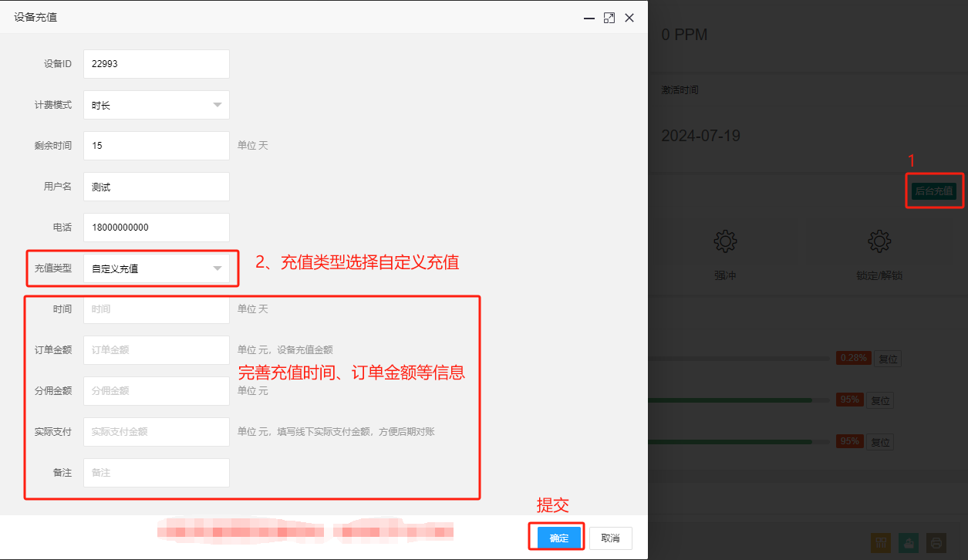Viewport: 968px width, 560px height.
Task: Click the 设备ID field containing 22993
Action: click(x=157, y=64)
